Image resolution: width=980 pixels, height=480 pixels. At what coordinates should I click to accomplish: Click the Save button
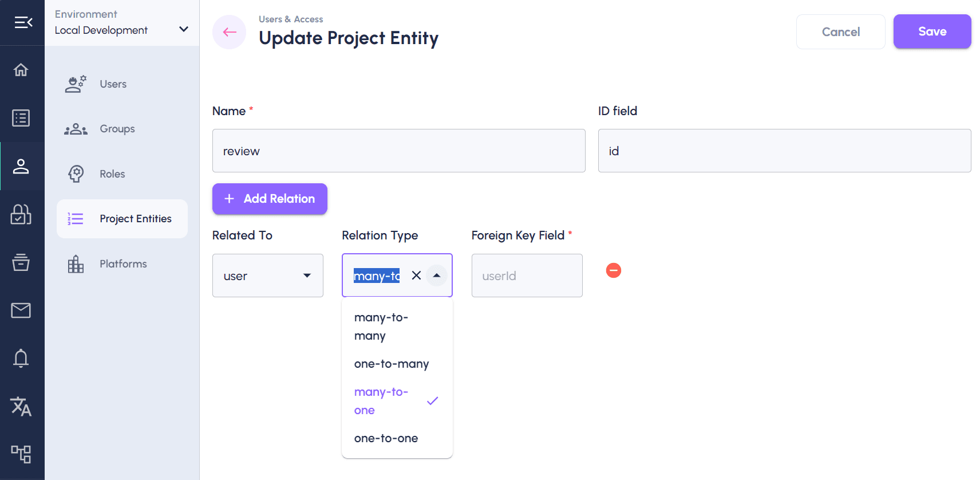point(932,32)
